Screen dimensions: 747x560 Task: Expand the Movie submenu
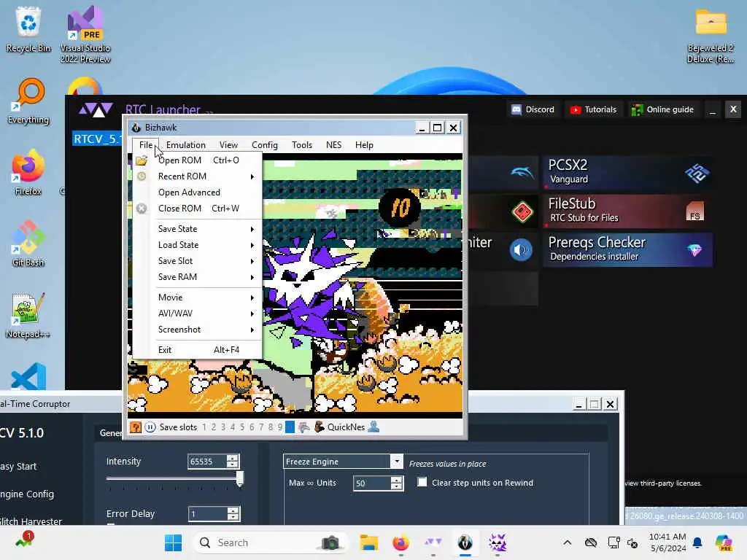click(197, 297)
